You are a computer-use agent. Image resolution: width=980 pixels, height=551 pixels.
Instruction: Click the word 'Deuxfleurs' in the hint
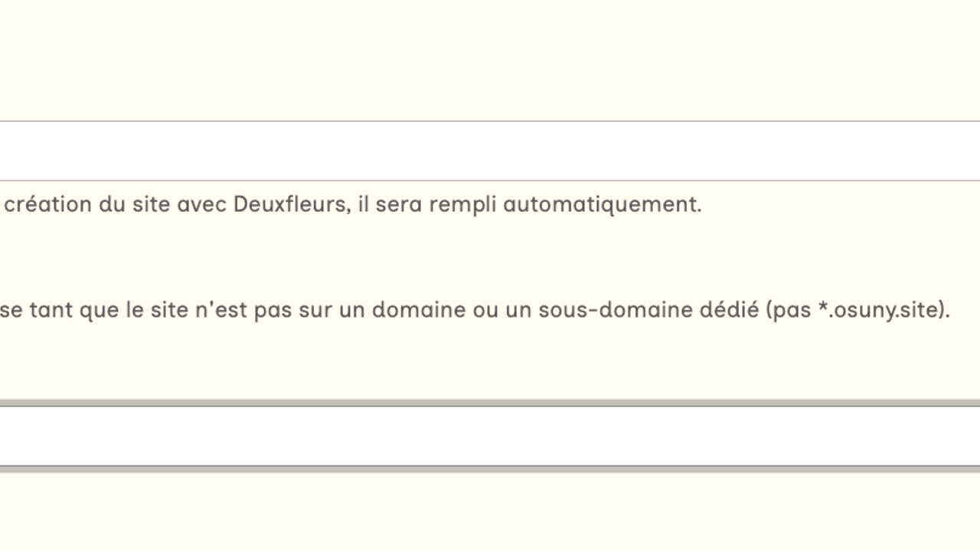(x=289, y=205)
